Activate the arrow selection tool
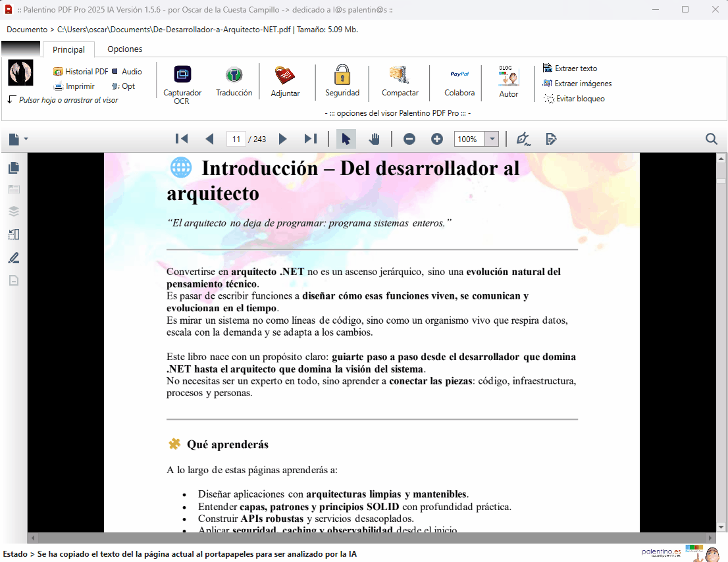Screen dimensions: 728x562 (x=346, y=139)
